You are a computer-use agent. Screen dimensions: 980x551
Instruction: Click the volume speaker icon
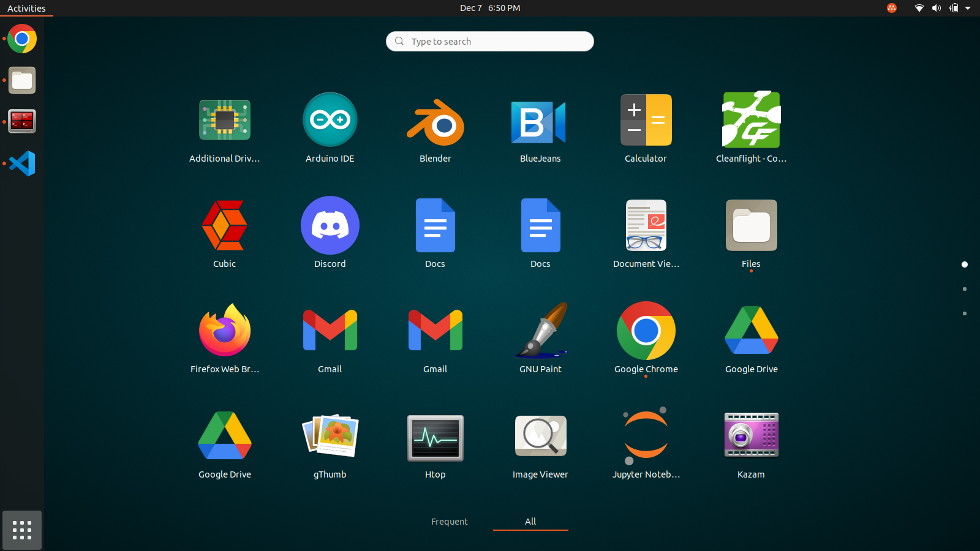937,8
